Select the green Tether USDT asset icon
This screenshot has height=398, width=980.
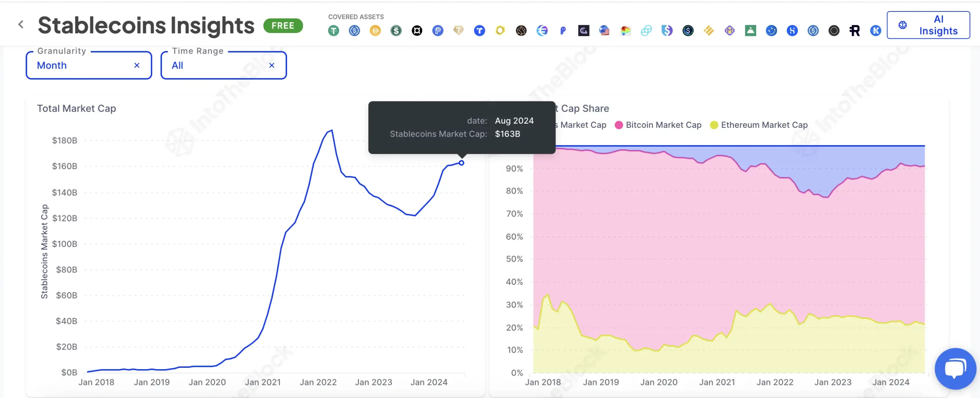coord(334,31)
